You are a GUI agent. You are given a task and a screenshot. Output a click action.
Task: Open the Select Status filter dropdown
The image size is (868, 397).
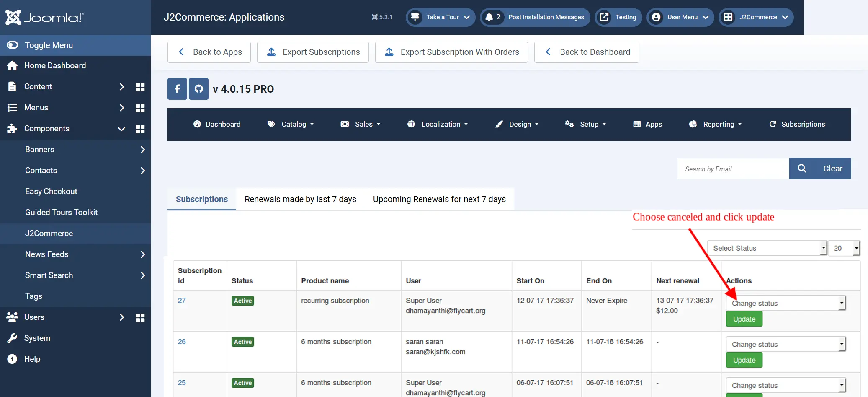click(768, 248)
